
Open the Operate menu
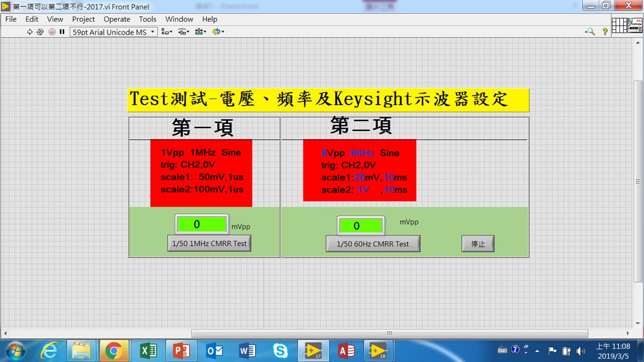tap(117, 19)
